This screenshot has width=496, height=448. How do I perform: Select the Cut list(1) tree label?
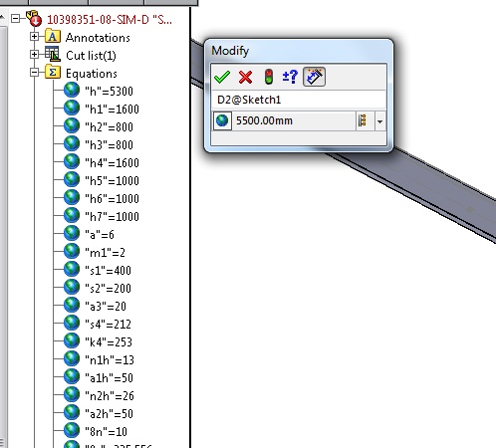tap(91, 56)
